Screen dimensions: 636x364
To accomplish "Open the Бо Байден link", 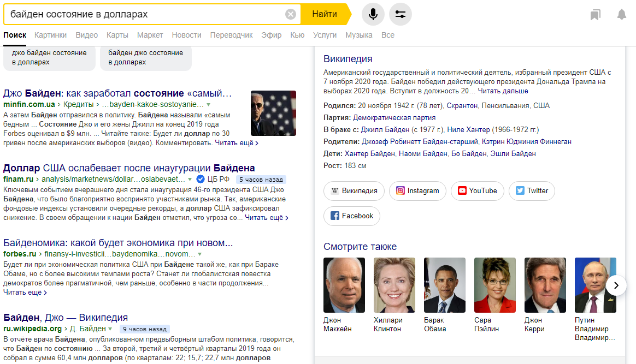I will [469, 154].
